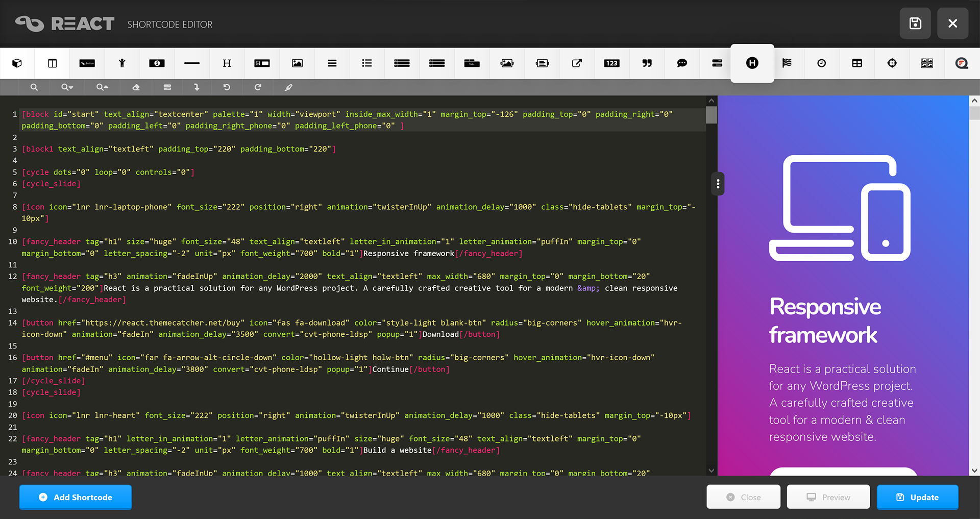Click "Build a website" text in code

point(398,450)
